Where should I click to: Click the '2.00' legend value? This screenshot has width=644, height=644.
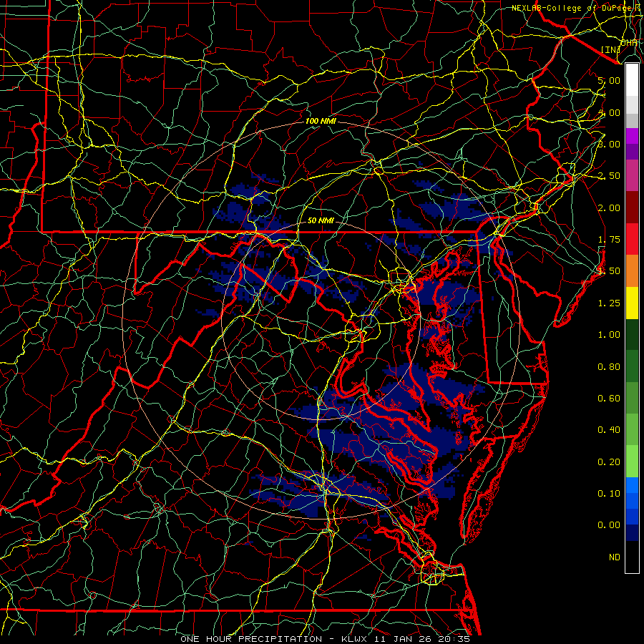pos(609,208)
